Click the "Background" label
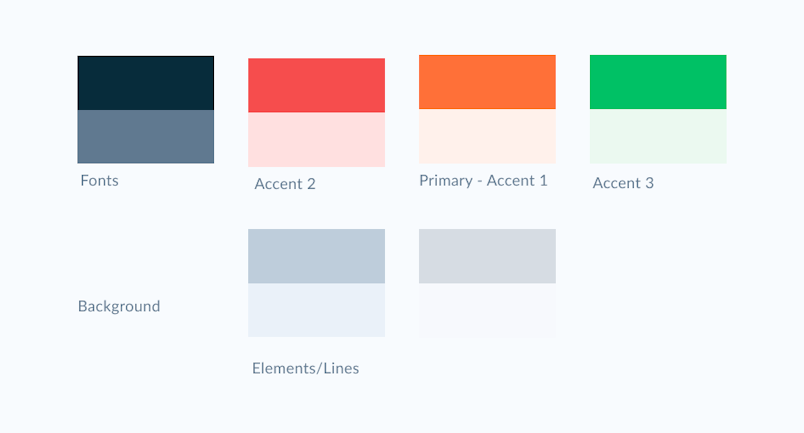Viewport: 804px width, 433px height. (119, 306)
